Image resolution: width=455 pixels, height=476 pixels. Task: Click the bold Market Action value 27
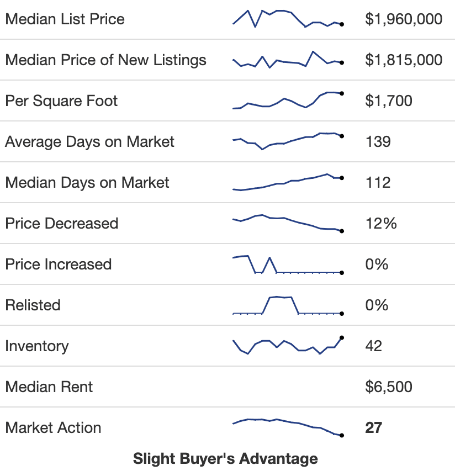[373, 428]
